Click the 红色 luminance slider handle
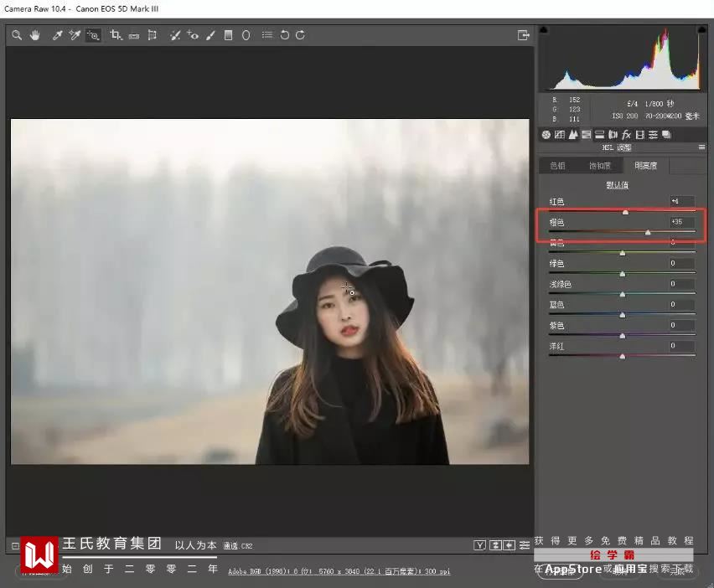 pyautogui.click(x=625, y=212)
